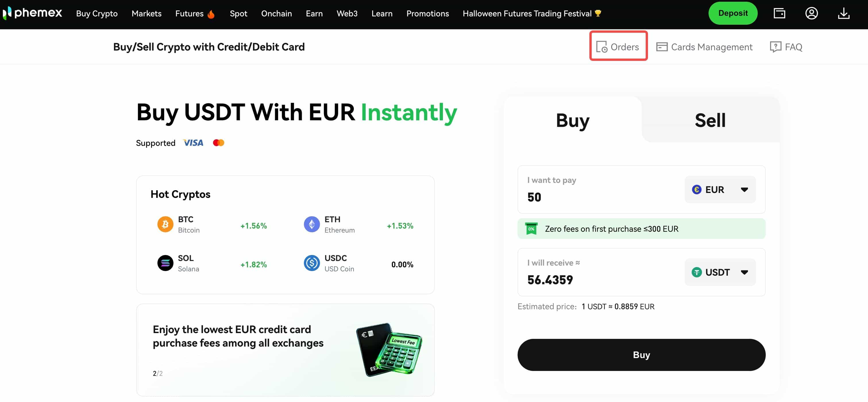
Task: Open the Orders history link
Action: (618, 47)
